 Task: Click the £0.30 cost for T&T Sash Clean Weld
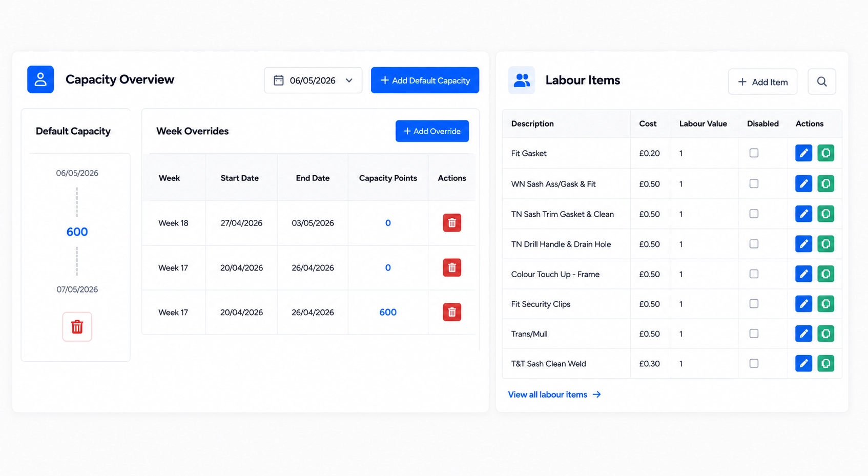pyautogui.click(x=649, y=364)
